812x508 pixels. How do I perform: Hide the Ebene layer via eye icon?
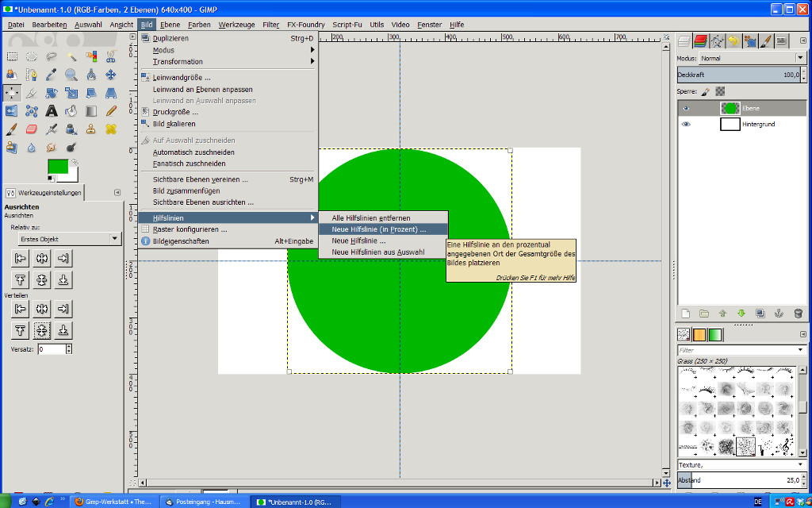[686, 108]
